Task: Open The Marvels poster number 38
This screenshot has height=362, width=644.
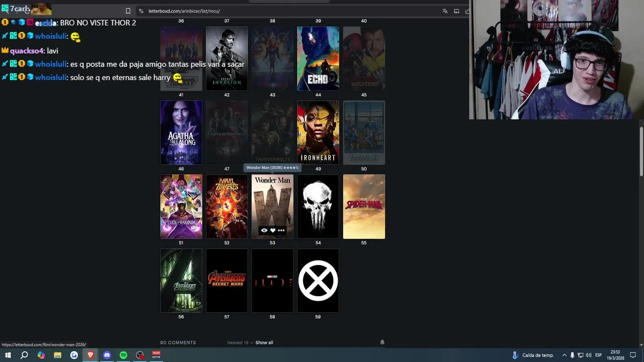Action: click(x=272, y=58)
